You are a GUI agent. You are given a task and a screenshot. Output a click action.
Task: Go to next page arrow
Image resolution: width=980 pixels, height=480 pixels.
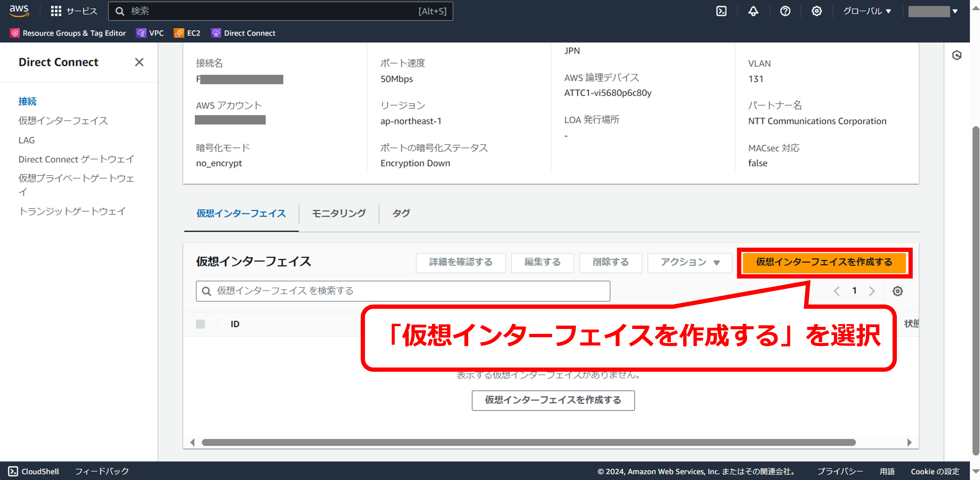(x=872, y=291)
